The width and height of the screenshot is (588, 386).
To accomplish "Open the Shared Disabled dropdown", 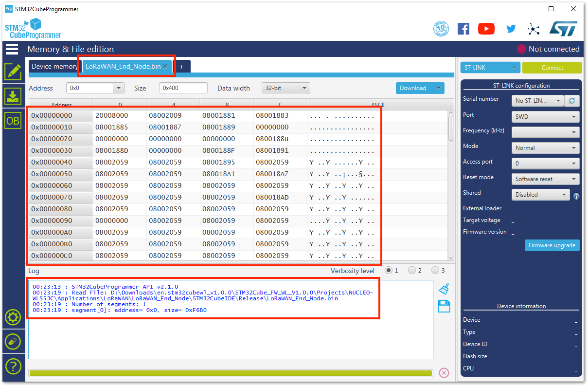I will (540, 195).
